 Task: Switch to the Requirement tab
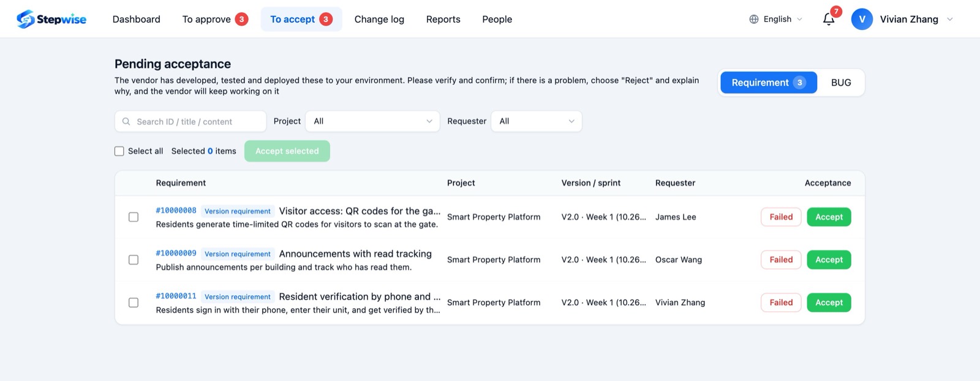(x=769, y=83)
